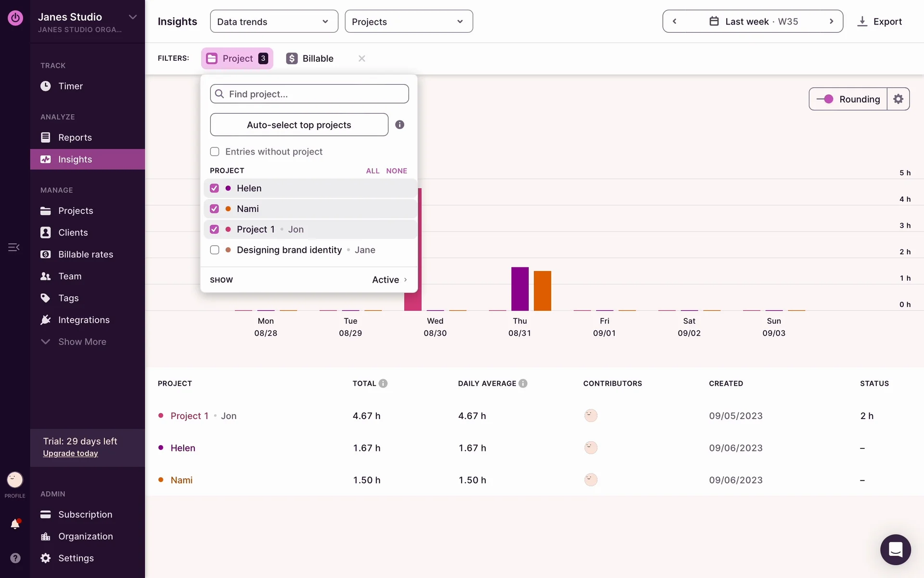
Task: Open rounding settings gear icon
Action: click(898, 99)
